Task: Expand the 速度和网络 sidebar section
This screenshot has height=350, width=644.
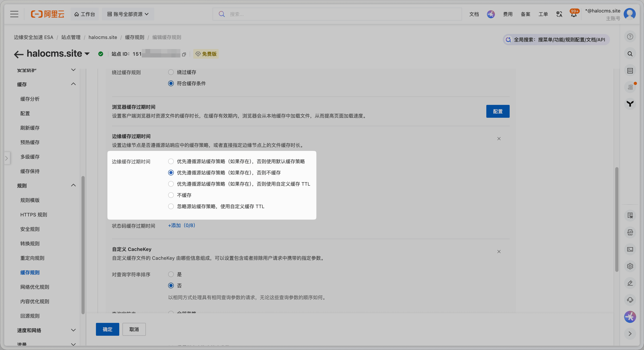Action: (73, 330)
